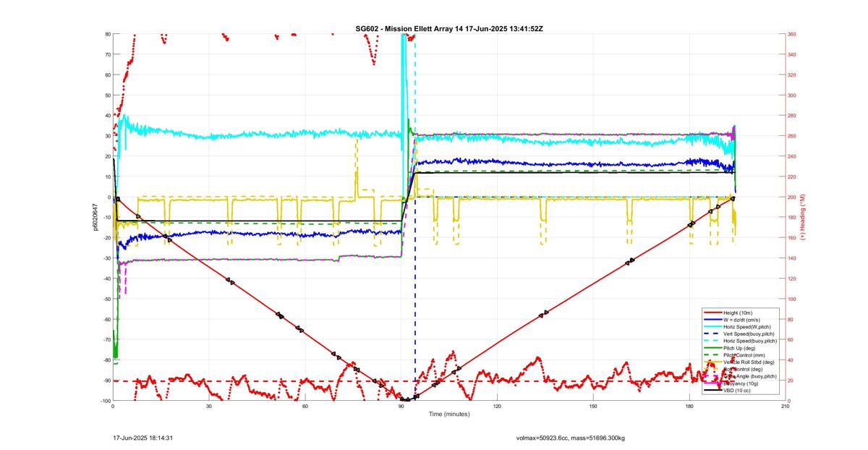Select the 'Pitch Up (deg)' legend entry
Screen dimensions: 868x450
pos(741,348)
